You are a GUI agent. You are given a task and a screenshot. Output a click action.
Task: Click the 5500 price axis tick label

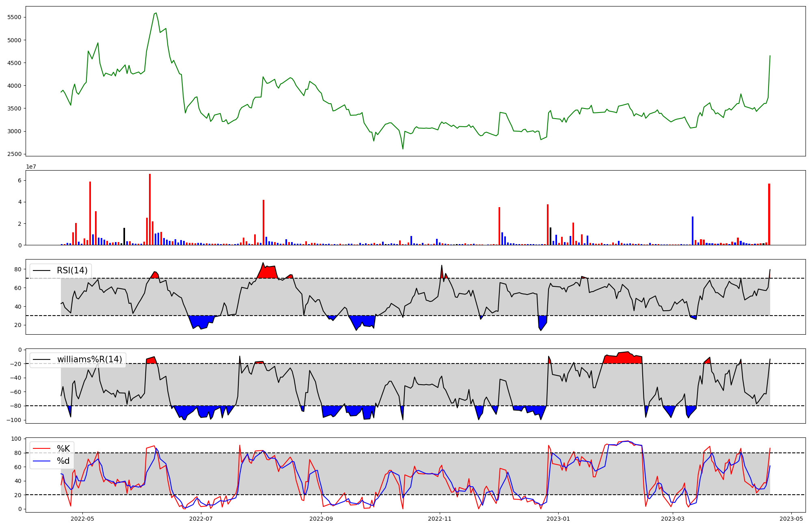tap(14, 17)
